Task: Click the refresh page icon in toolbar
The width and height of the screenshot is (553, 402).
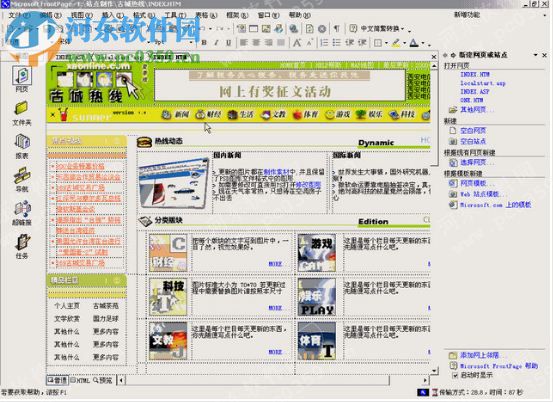Action: click(x=309, y=28)
